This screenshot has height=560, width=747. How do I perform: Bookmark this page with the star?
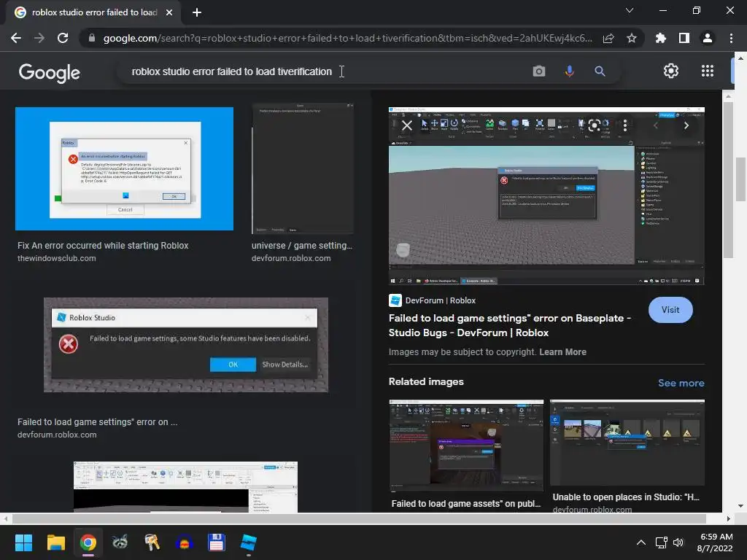pyautogui.click(x=632, y=38)
